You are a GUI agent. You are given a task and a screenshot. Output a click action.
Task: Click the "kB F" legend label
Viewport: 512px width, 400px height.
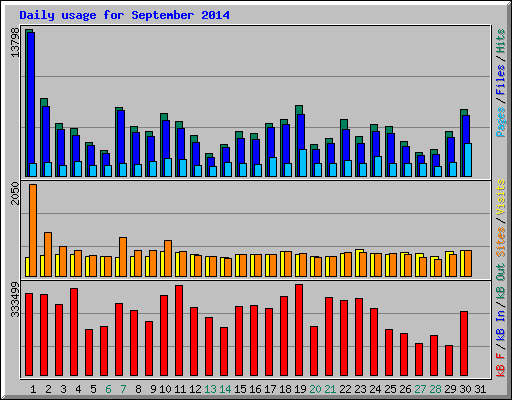tap(500, 365)
